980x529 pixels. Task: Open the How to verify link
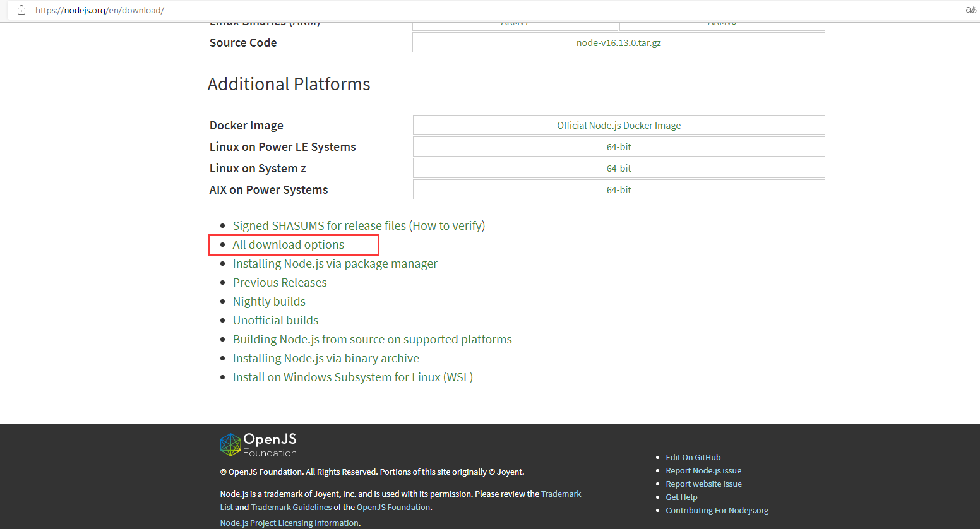click(447, 226)
